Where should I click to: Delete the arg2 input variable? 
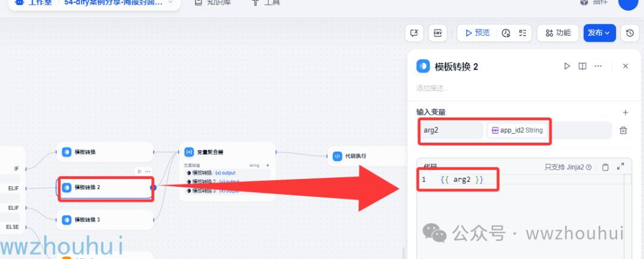(623, 130)
